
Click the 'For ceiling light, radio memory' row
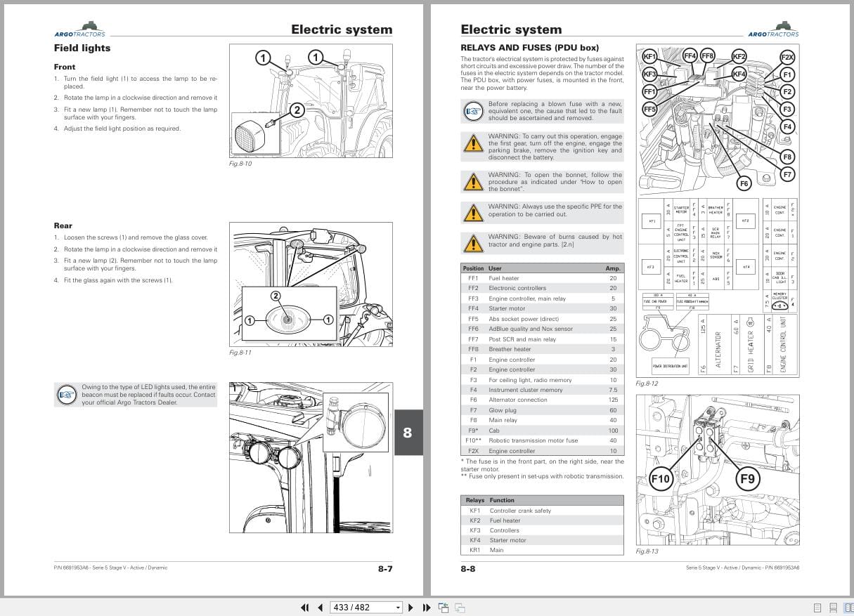pyautogui.click(x=542, y=380)
